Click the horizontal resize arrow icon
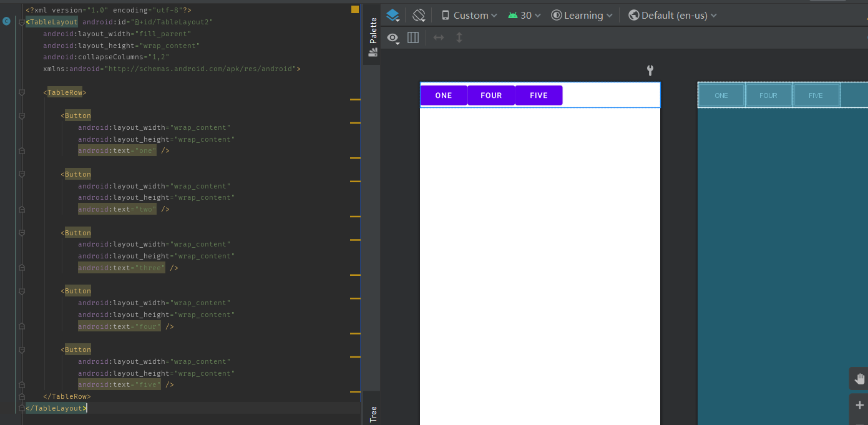Viewport: 868px width, 425px height. coord(439,37)
